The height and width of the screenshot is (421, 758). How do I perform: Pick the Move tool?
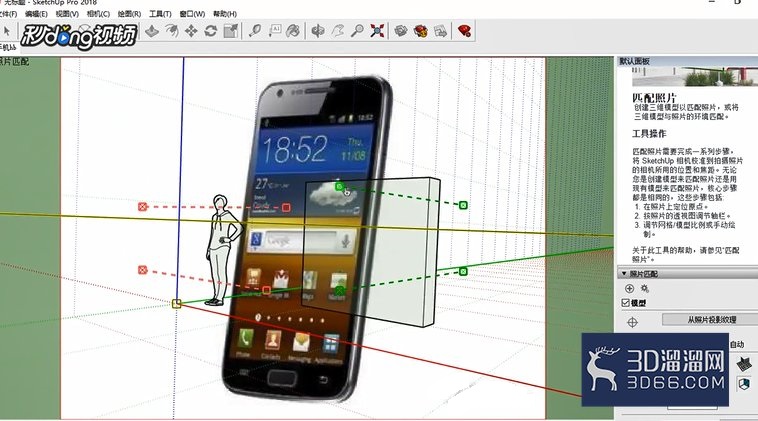click(191, 31)
